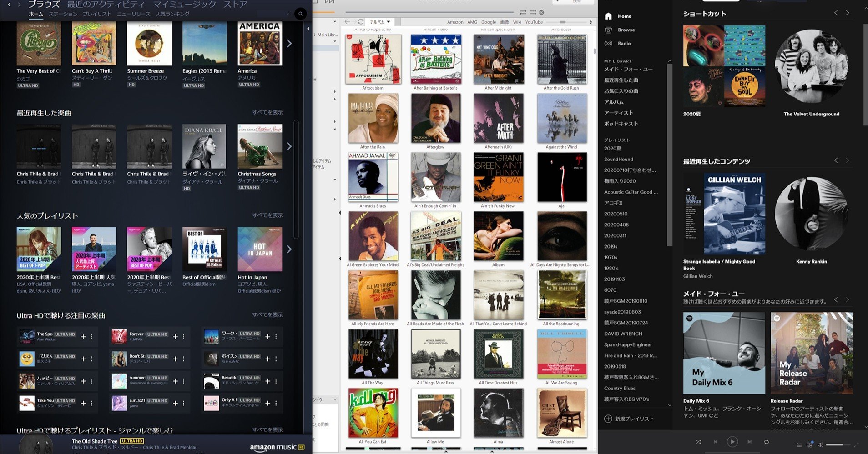Viewport: 868px width, 454px height.
Task: Play the current track in Spotify
Action: tap(732, 442)
